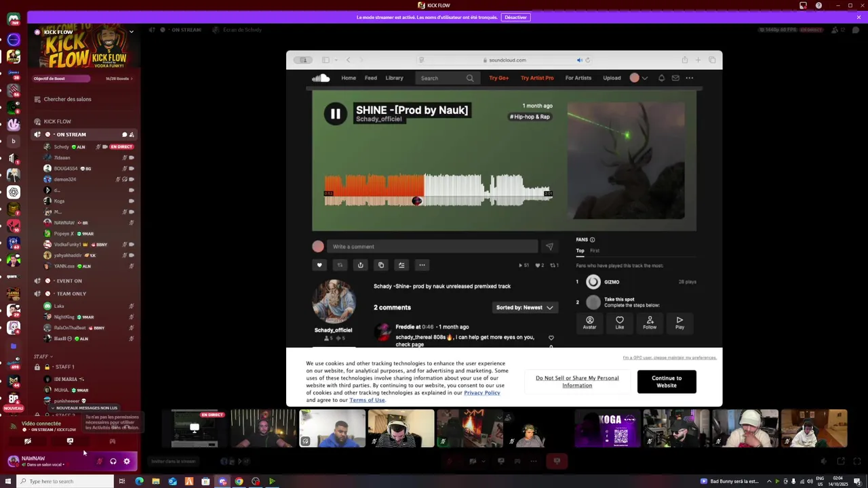
Task: Toggle the browser sidebar button
Action: pyautogui.click(x=325, y=60)
